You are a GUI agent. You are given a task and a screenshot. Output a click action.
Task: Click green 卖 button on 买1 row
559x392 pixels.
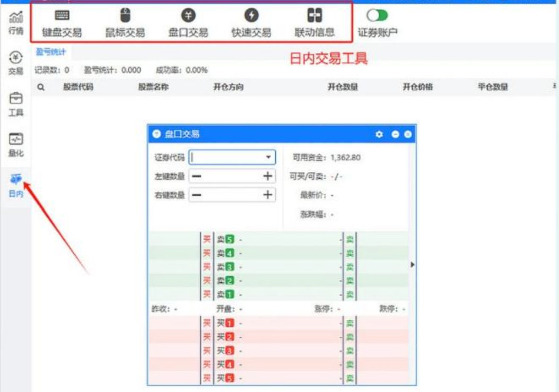click(350, 323)
